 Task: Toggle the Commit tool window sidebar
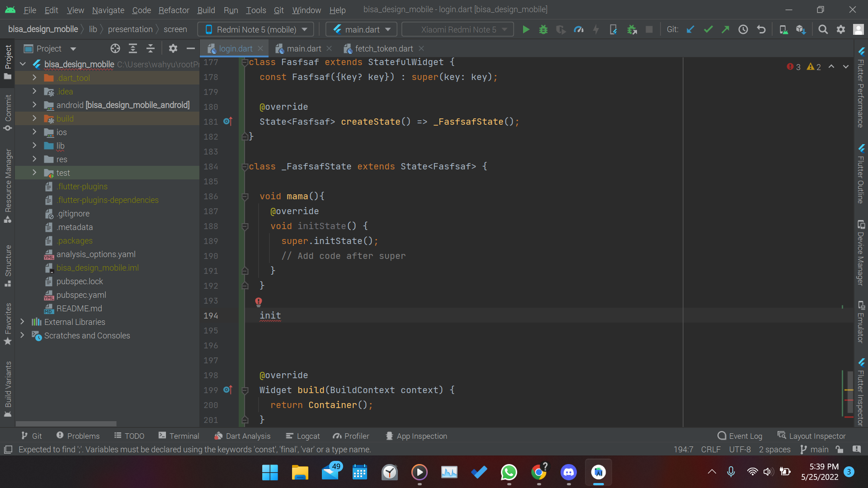pos(8,113)
